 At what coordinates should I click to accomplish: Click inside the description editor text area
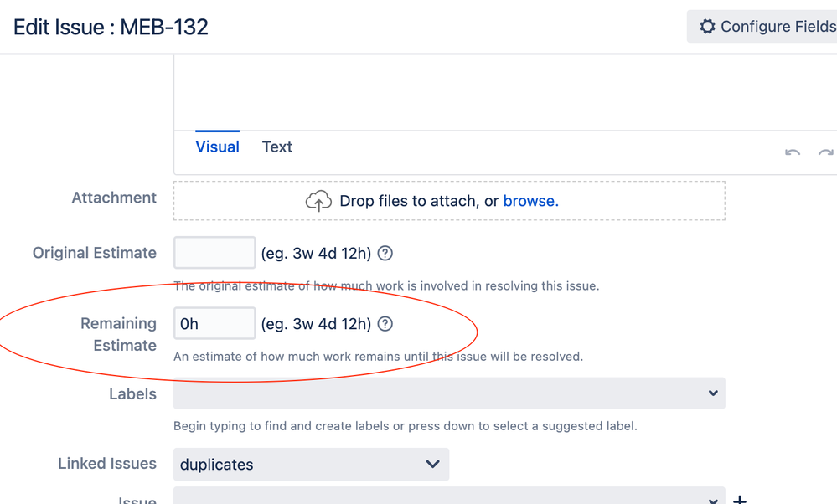(505, 93)
